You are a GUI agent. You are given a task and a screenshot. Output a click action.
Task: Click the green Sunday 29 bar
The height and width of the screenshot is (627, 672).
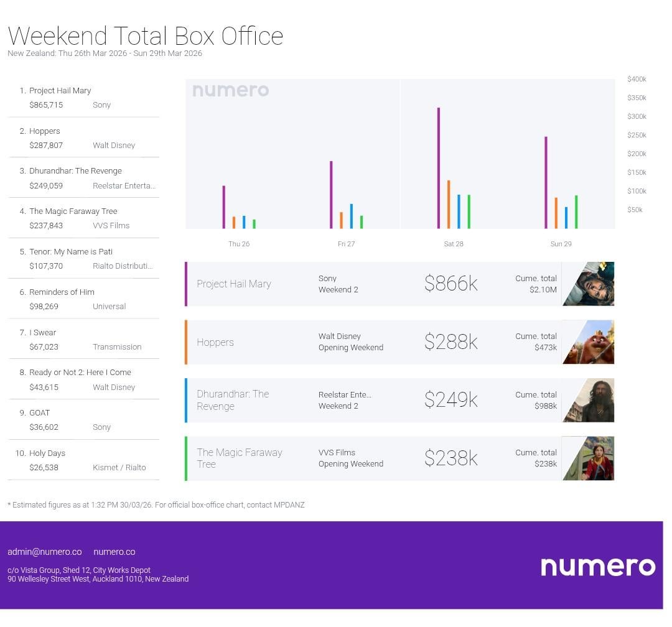click(576, 211)
